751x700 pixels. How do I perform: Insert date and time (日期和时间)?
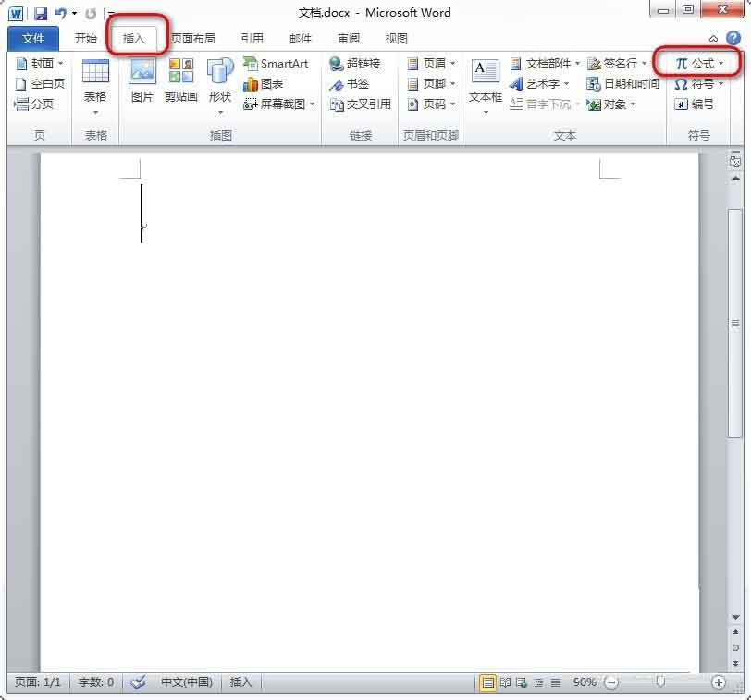(x=622, y=84)
